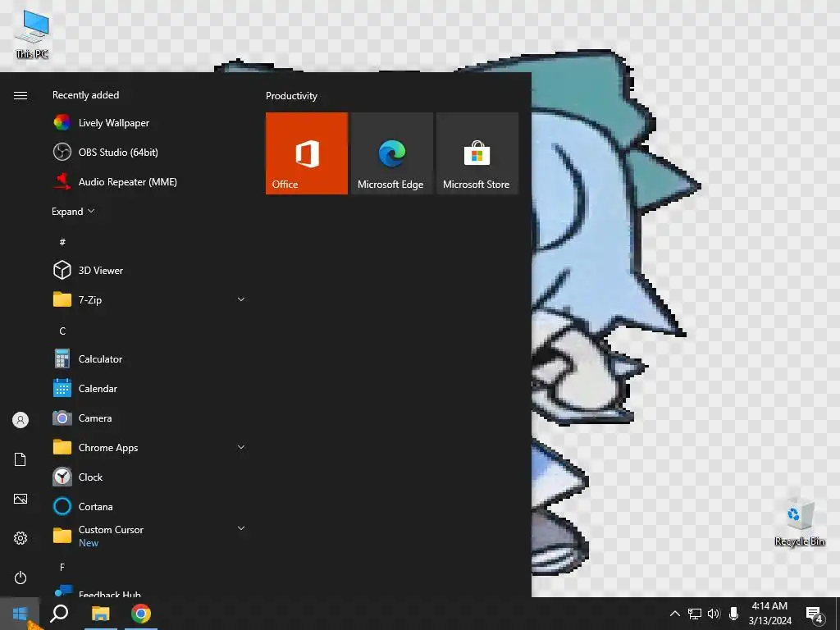Image resolution: width=840 pixels, height=630 pixels.
Task: Open the Calendar app
Action: pyautogui.click(x=150, y=388)
